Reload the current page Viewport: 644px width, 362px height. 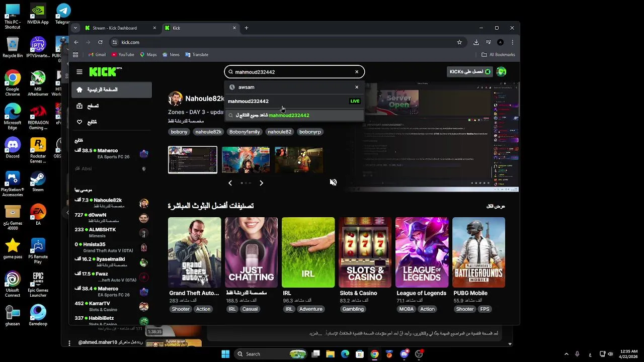pyautogui.click(x=100, y=42)
